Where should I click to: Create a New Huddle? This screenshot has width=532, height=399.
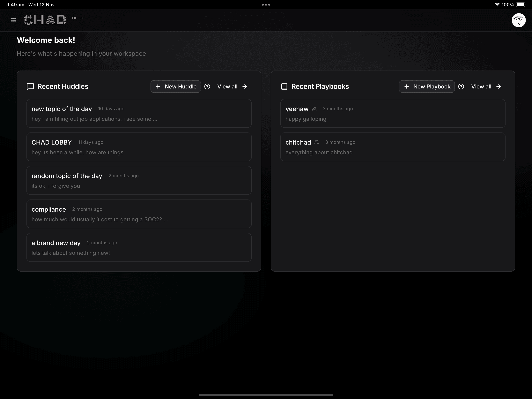(x=176, y=87)
